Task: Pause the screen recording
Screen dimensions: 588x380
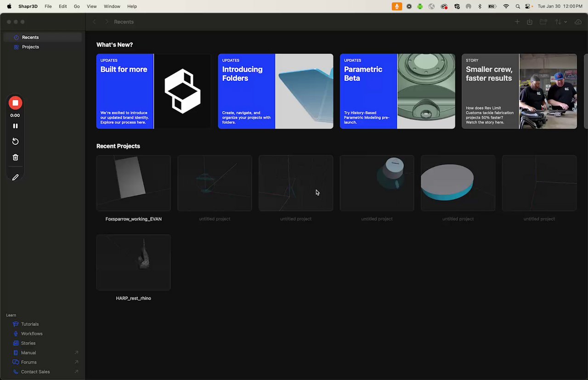Action: click(x=15, y=126)
